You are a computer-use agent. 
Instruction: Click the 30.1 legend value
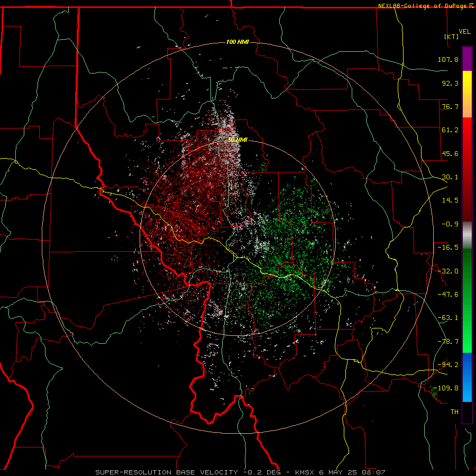click(450, 177)
